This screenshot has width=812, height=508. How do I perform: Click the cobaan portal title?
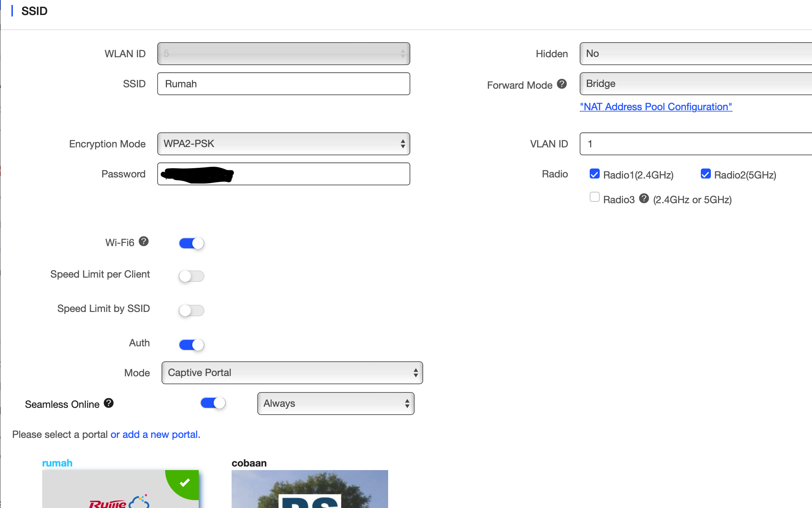(x=249, y=463)
